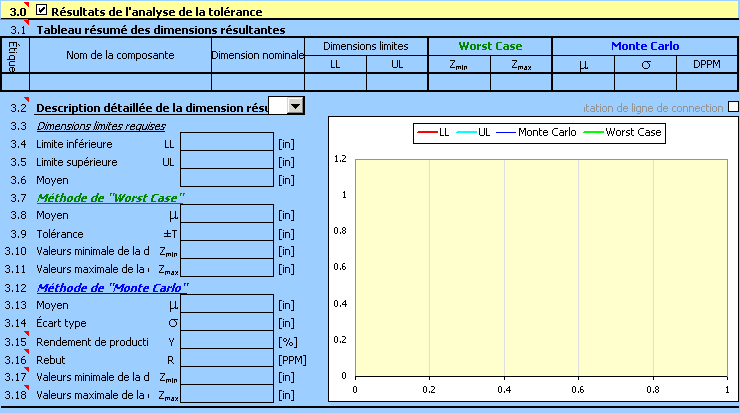Select the 'Monte Carlo' blue legend entry

tap(536, 132)
